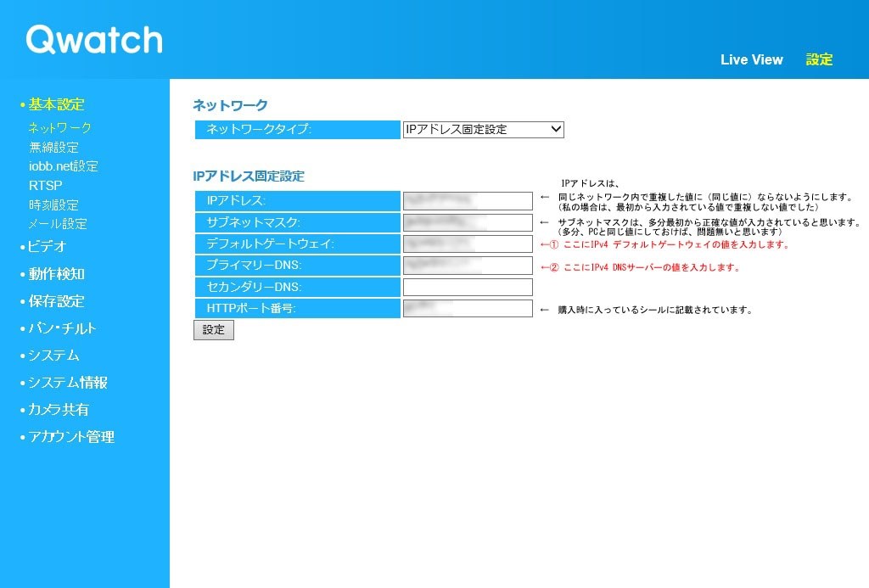Viewport: 869px width, 588px height.
Task: Expand the ビデオ settings section
Action: click(x=46, y=247)
